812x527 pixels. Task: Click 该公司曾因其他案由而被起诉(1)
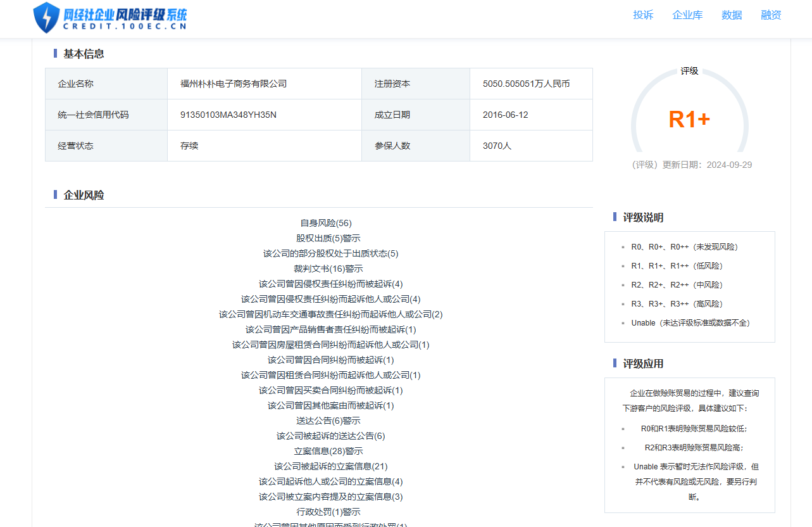pyautogui.click(x=331, y=405)
